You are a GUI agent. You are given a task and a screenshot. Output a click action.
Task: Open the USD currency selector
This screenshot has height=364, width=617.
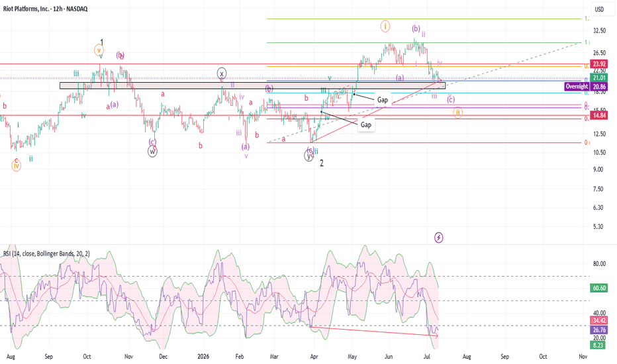coord(599,9)
